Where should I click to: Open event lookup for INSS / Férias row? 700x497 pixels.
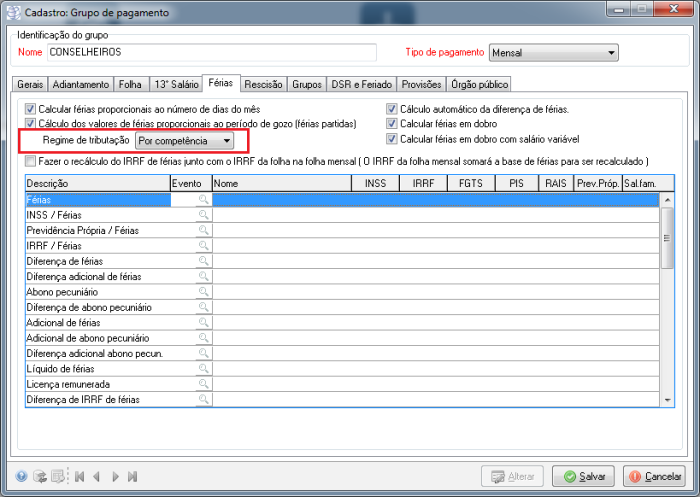point(203,215)
